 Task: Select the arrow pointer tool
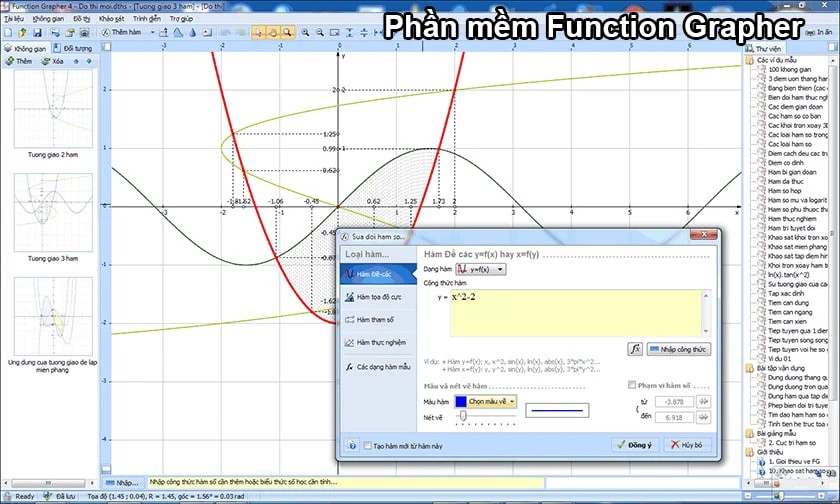tap(258, 33)
